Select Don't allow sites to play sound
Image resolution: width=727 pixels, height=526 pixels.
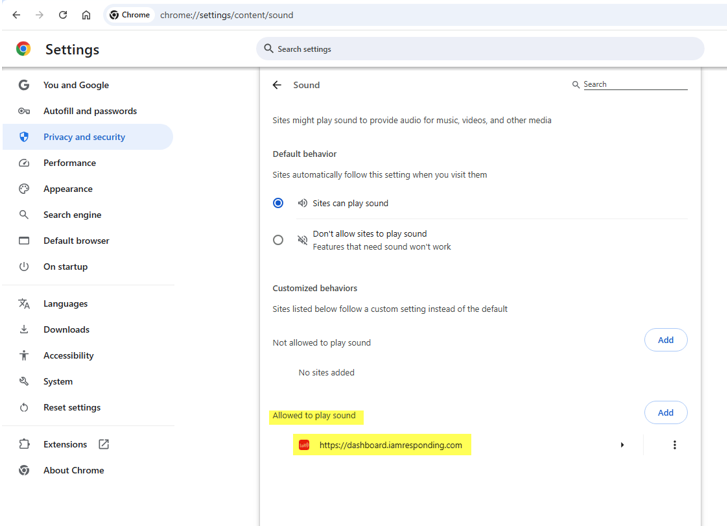278,240
